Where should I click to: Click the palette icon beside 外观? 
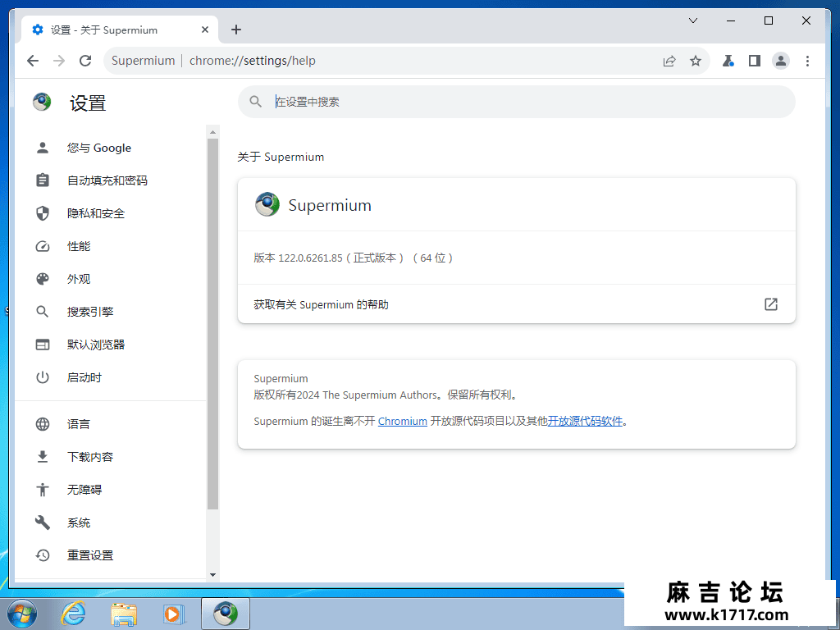(x=43, y=279)
